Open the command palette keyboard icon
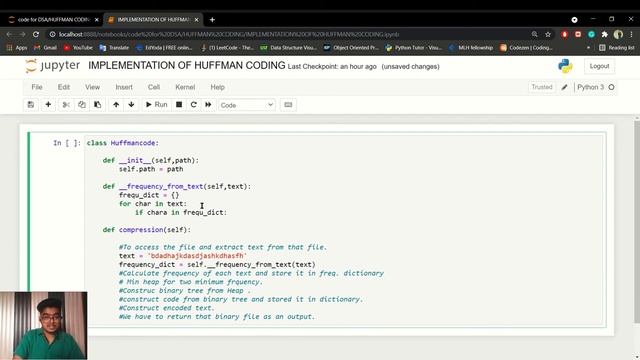Screen dimensions: 640x360 (x=288, y=105)
